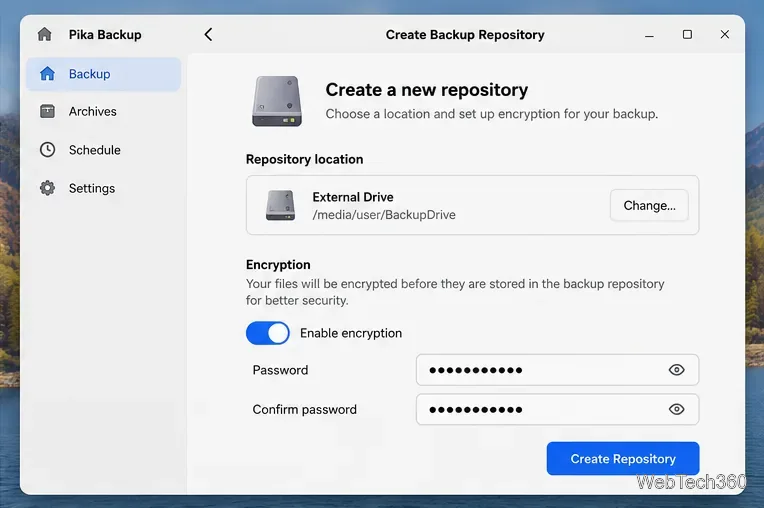Image resolution: width=764 pixels, height=508 pixels.
Task: Click the Create Repository button
Action: click(623, 458)
